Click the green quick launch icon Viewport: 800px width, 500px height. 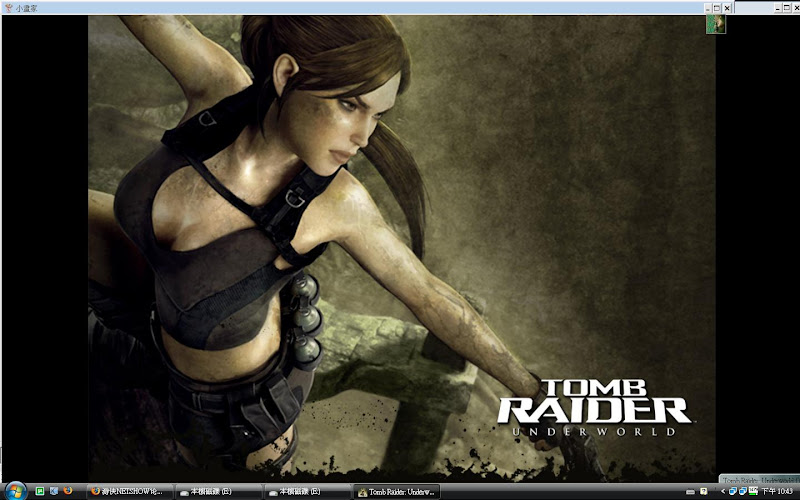40,491
